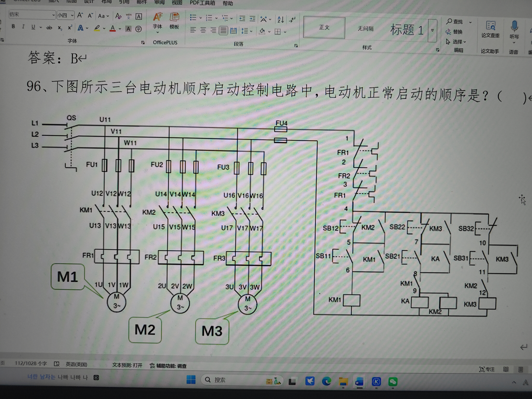The image size is (532, 399).
Task: Toggle strikethrough formatting
Action: pos(49,27)
